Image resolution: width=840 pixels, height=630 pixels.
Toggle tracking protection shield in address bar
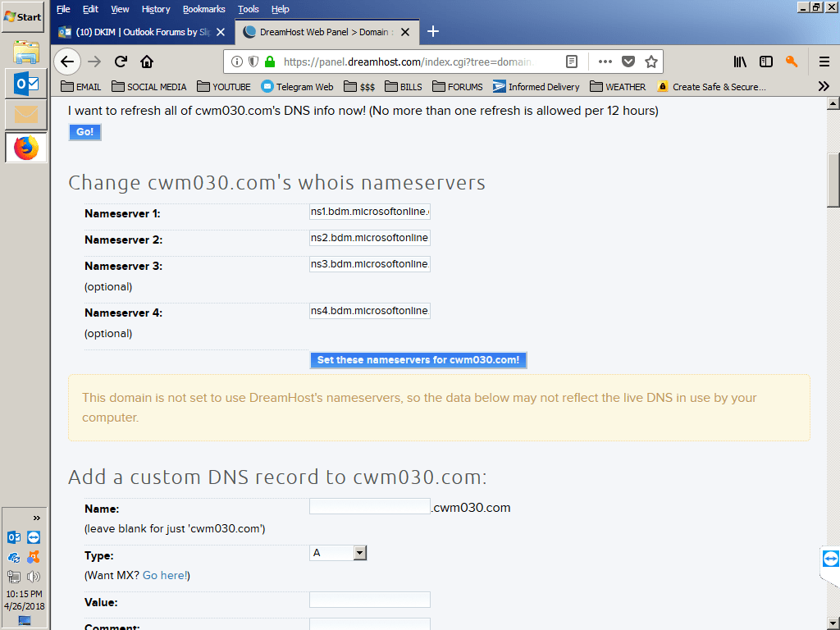[x=252, y=61]
